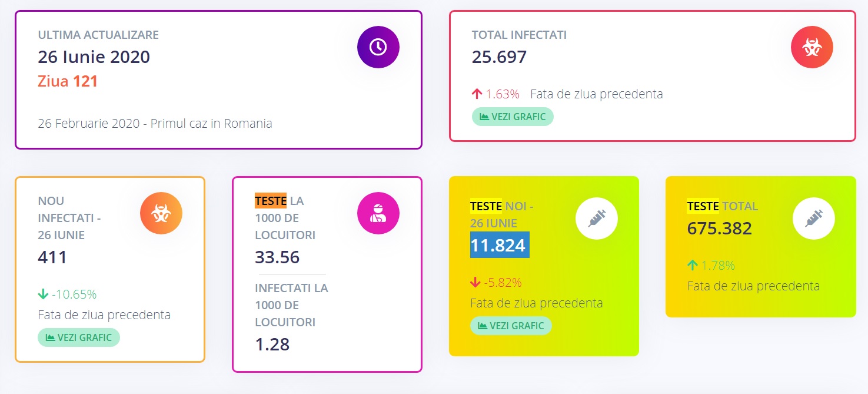Image resolution: width=868 pixels, height=394 pixels.
Task: Click the red down arrow beside -5.82%
Action: (x=475, y=283)
